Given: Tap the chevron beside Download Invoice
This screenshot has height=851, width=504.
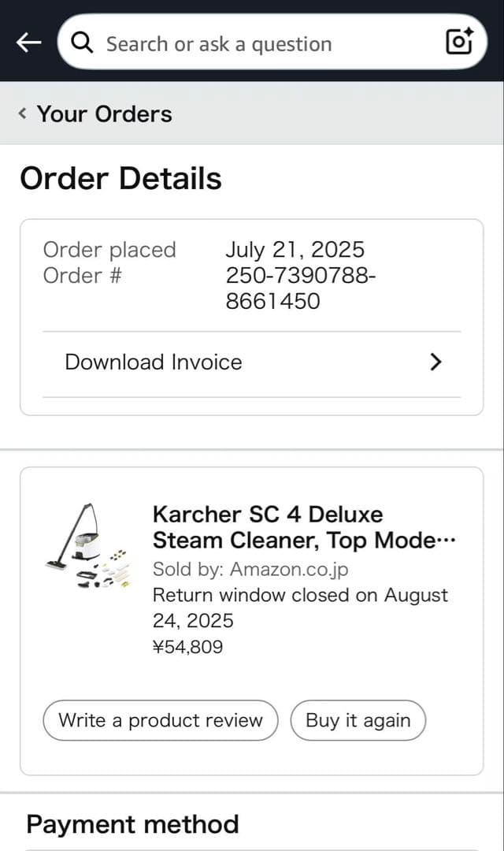Looking at the screenshot, I should click(435, 362).
